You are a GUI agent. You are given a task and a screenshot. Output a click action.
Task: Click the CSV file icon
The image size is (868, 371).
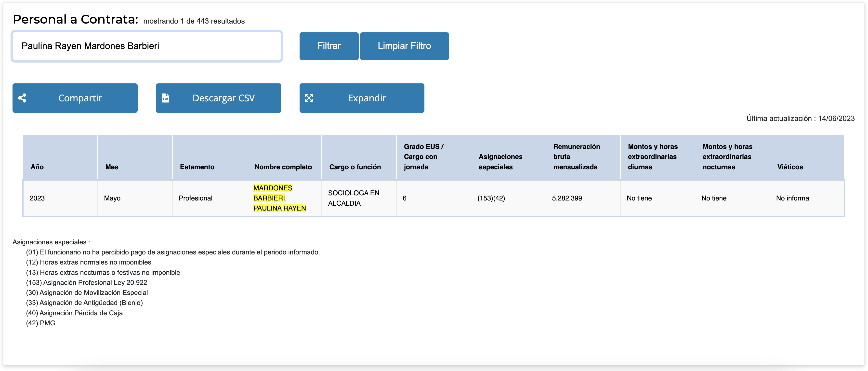(x=165, y=98)
